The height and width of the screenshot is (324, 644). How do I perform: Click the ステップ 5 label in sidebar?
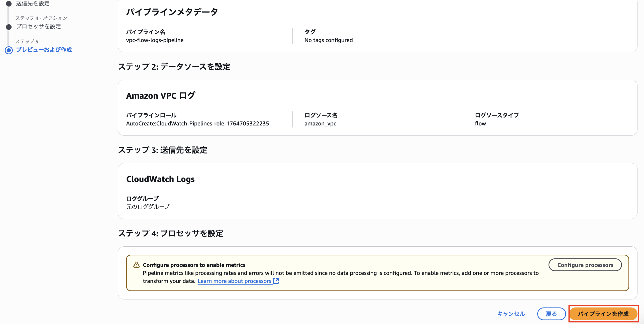(27, 41)
